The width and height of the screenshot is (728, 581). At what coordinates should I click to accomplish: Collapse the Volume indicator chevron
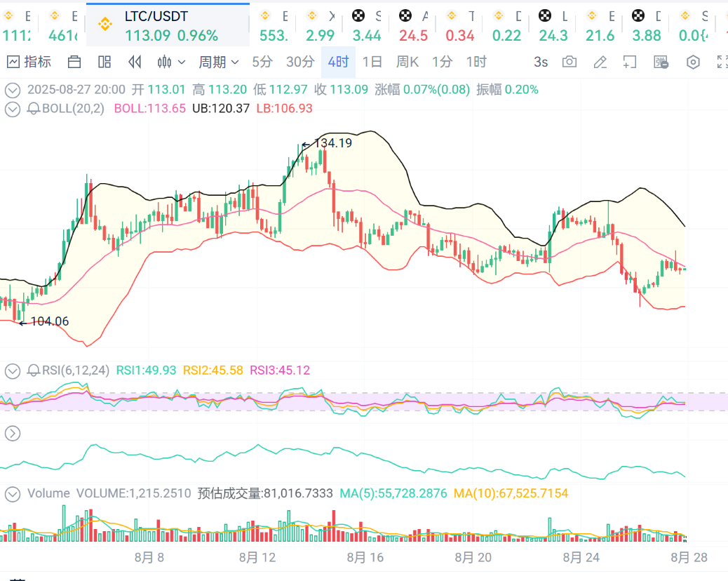click(x=13, y=494)
